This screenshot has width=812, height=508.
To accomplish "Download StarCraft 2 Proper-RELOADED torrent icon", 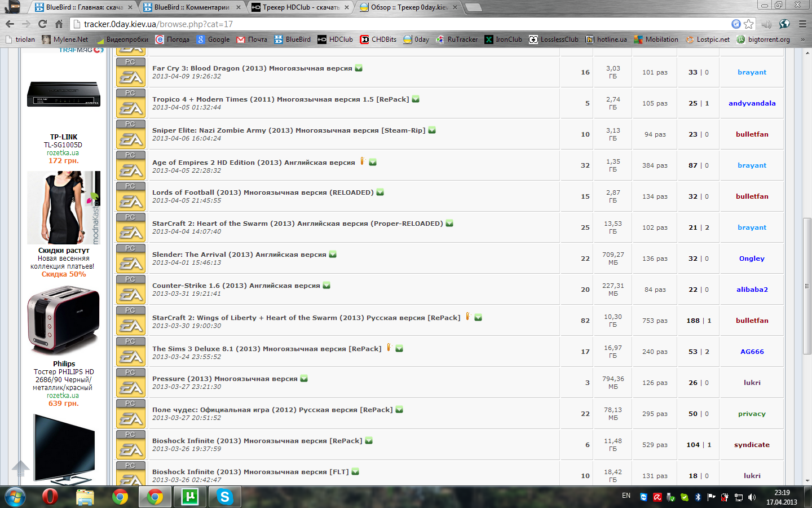I will (x=449, y=224).
